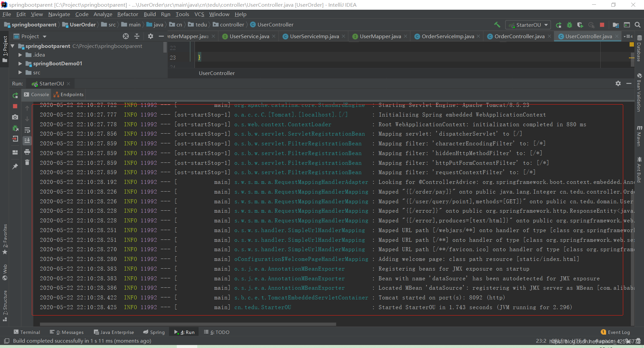The height and width of the screenshot is (348, 644).
Task: Close the StarterOU run tab
Action: (x=68, y=83)
